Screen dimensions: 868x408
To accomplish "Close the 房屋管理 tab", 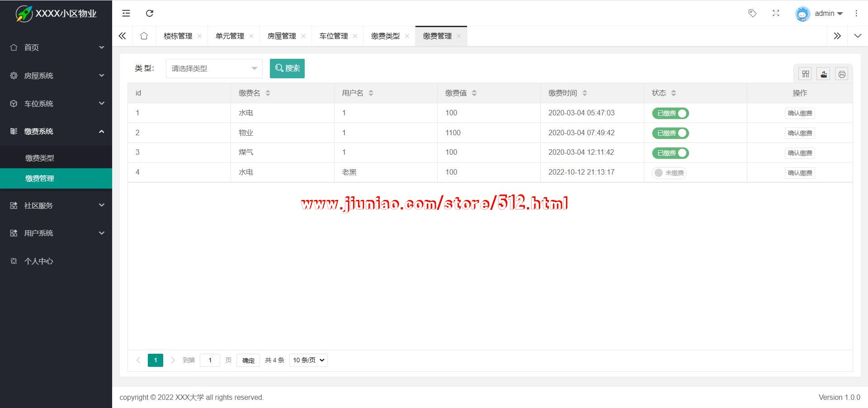I will click(x=303, y=36).
